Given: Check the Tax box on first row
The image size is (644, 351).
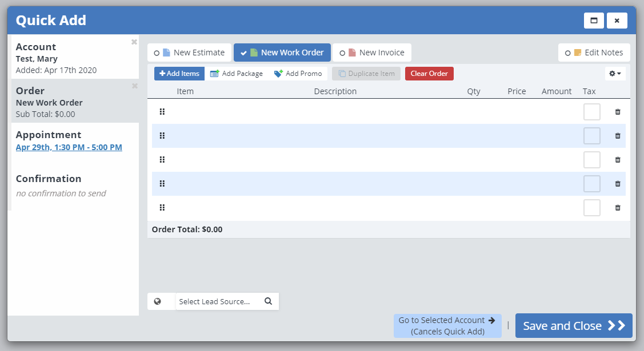Looking at the screenshot, I should coord(591,112).
